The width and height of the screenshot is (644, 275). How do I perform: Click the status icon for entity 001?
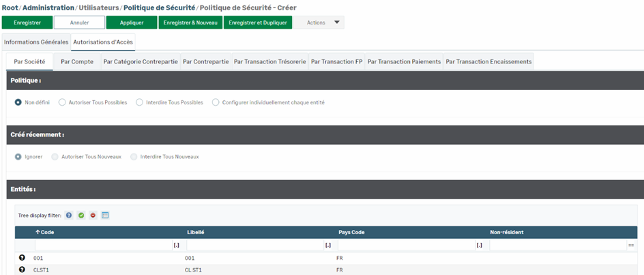coord(22,259)
